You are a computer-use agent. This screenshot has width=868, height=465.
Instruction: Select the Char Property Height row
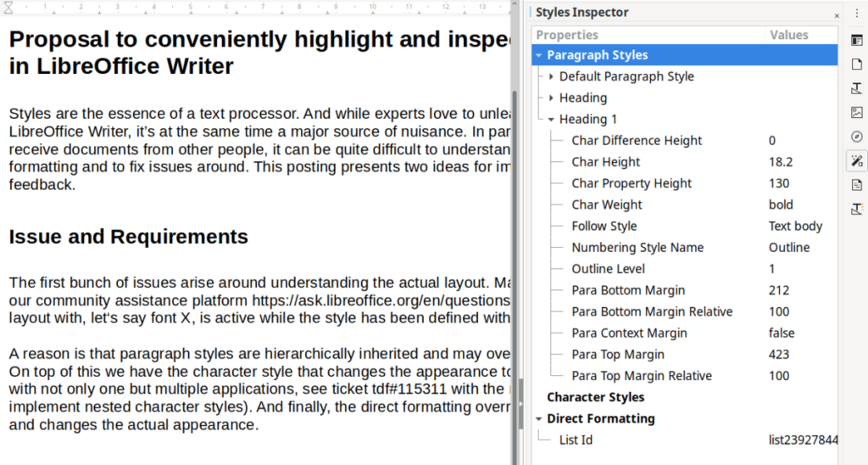685,183
